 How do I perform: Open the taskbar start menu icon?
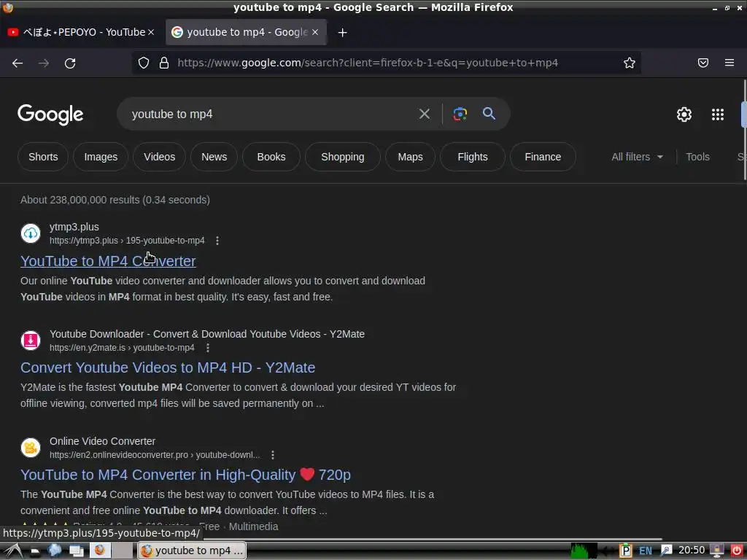tap(13, 551)
